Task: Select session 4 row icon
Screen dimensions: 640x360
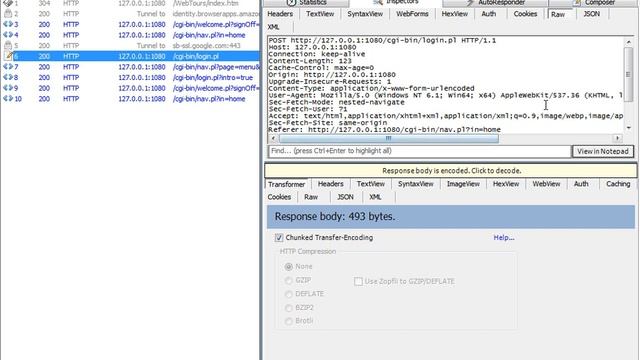Action: [x=8, y=35]
